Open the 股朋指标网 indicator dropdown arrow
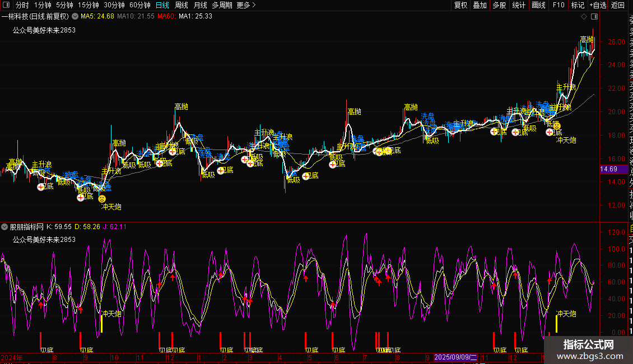Image resolution: width=633 pixels, height=364 pixels. (x=5, y=227)
